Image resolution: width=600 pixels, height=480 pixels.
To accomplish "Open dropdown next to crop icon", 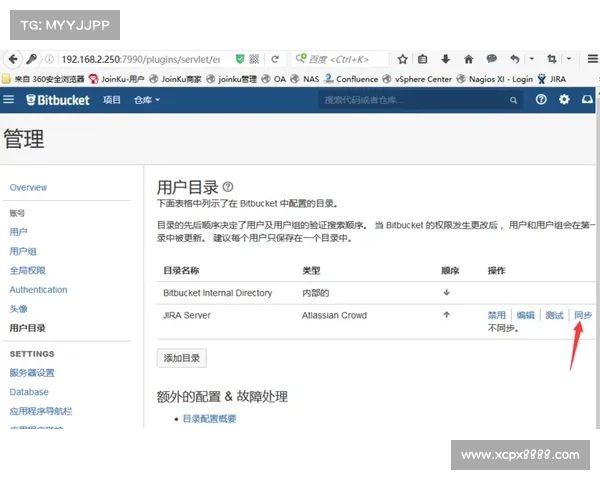I will (569, 59).
